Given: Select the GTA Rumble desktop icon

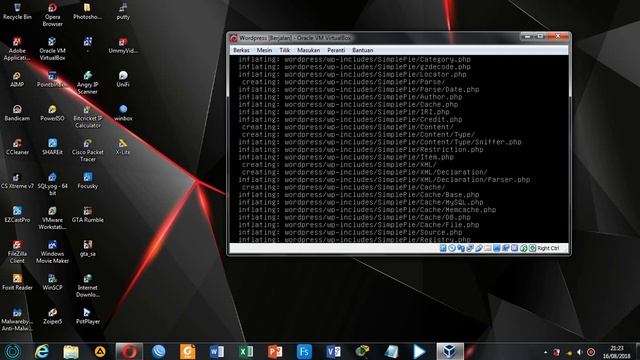Looking at the screenshot, I should [87, 215].
